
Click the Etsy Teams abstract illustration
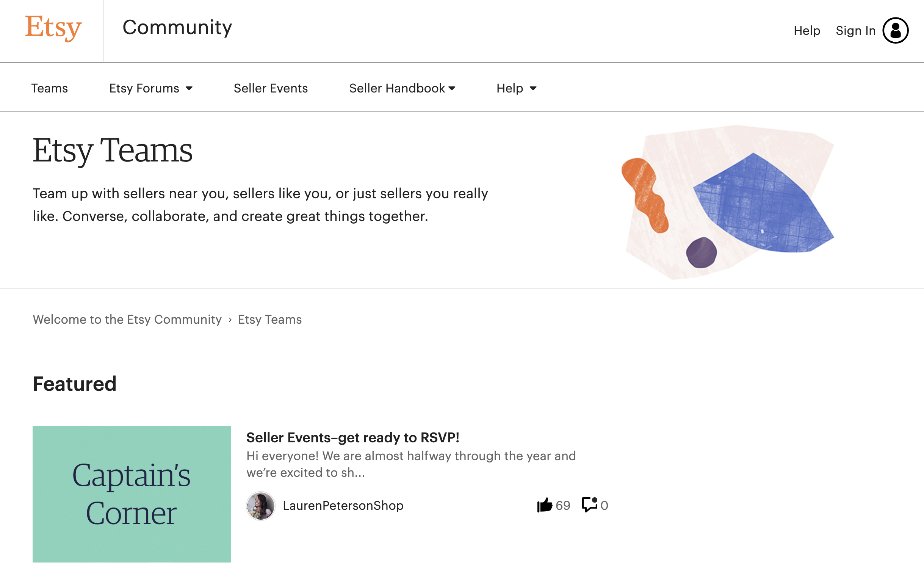click(x=727, y=202)
